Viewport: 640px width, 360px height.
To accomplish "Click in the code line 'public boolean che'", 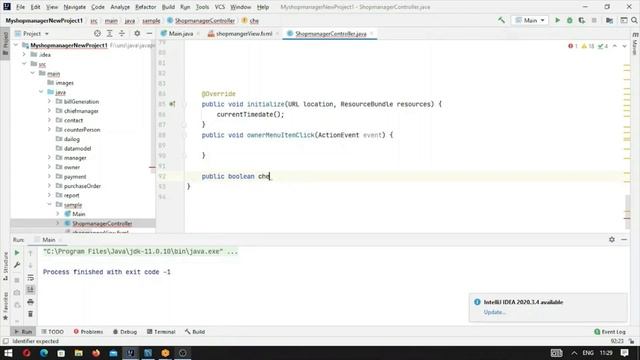I will (236, 176).
